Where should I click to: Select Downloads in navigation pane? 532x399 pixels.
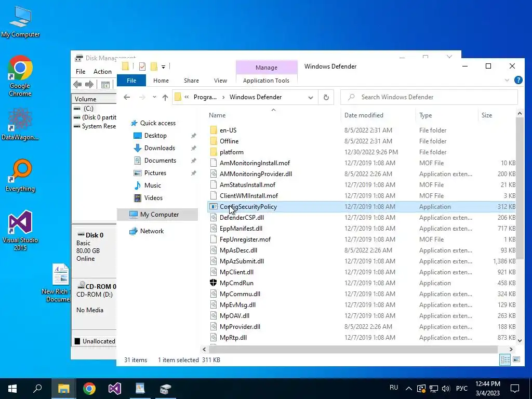point(159,148)
